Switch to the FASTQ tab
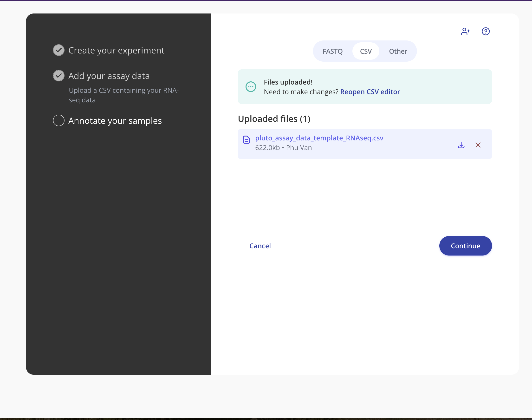 pyautogui.click(x=332, y=51)
